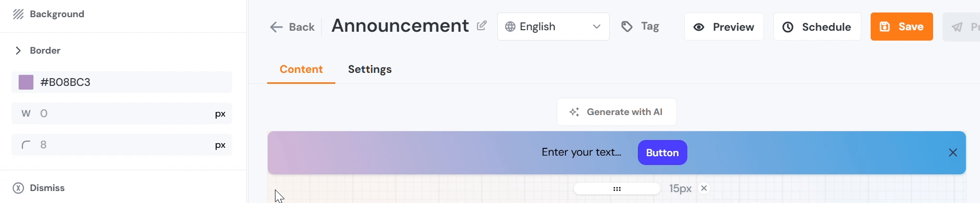Switch to the Settings tab
980x203 pixels.
click(370, 69)
